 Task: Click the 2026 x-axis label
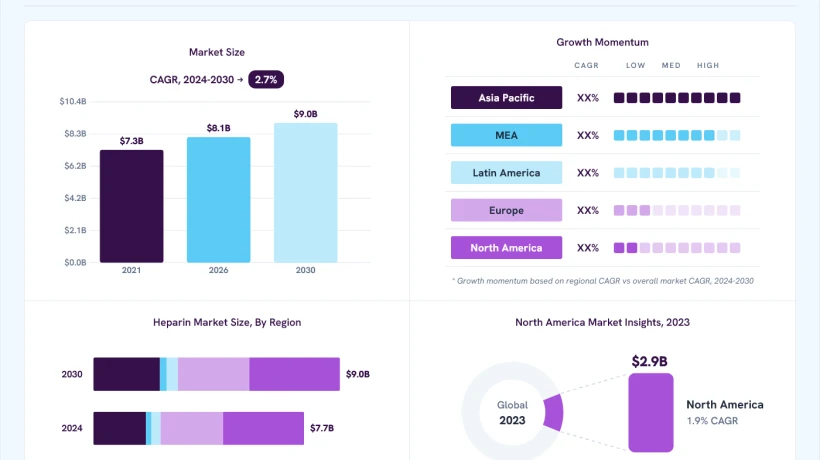(219, 270)
